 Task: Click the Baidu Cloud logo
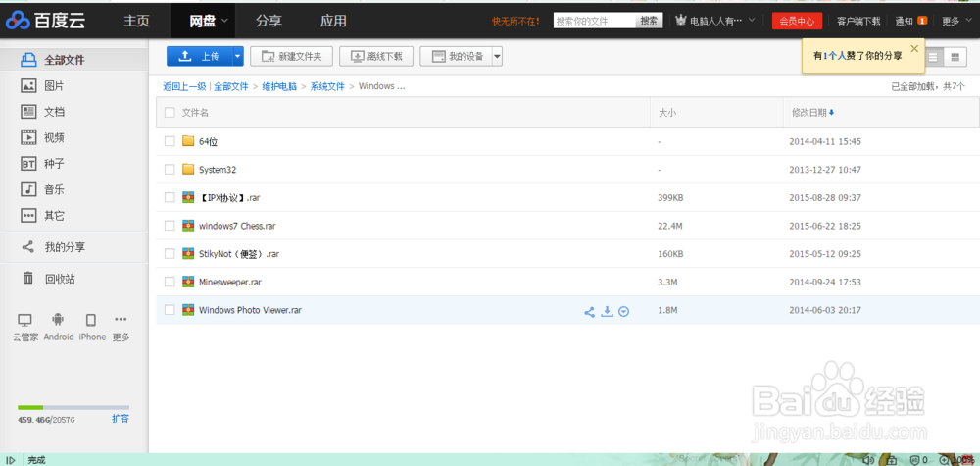pos(45,21)
